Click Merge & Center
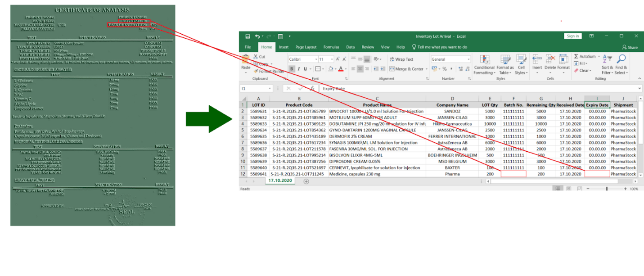Image resolution: width=644 pixels, height=276 pixels. coord(406,69)
